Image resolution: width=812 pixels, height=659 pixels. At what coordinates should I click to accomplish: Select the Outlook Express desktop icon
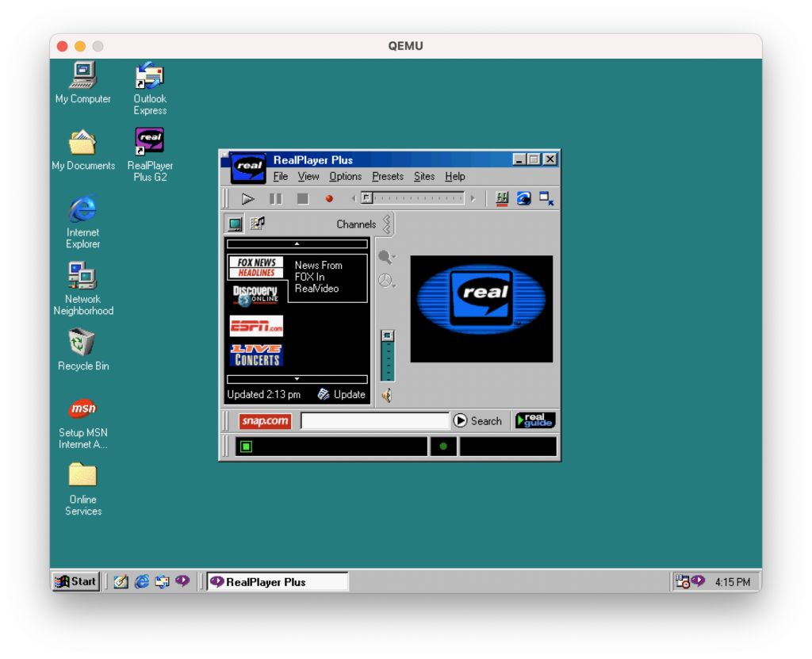[x=150, y=89]
